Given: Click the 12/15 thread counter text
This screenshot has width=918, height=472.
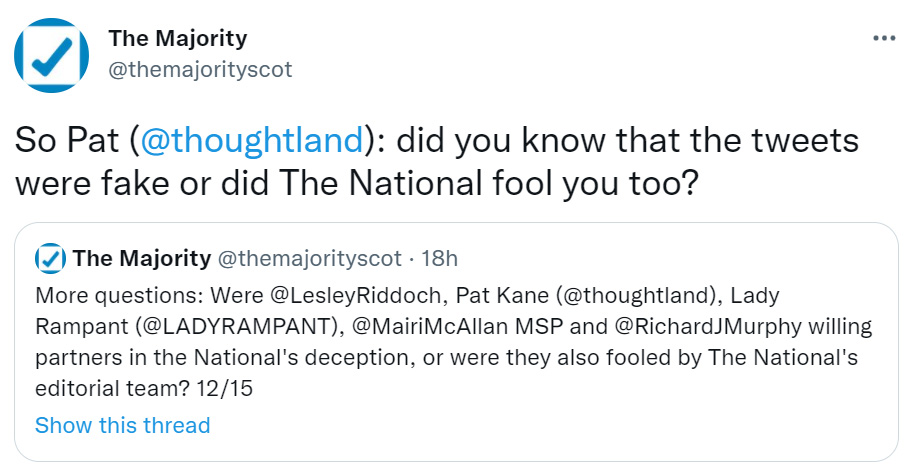Looking at the screenshot, I should [229, 387].
